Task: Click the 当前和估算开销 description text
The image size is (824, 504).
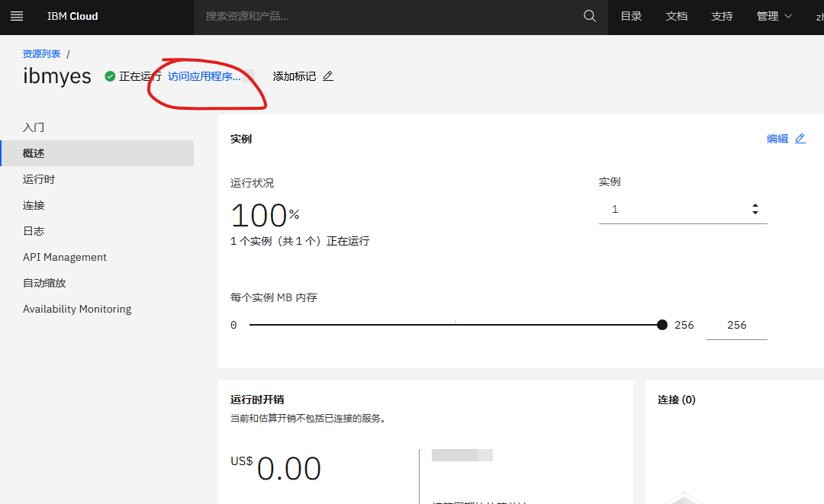Action: [x=308, y=419]
